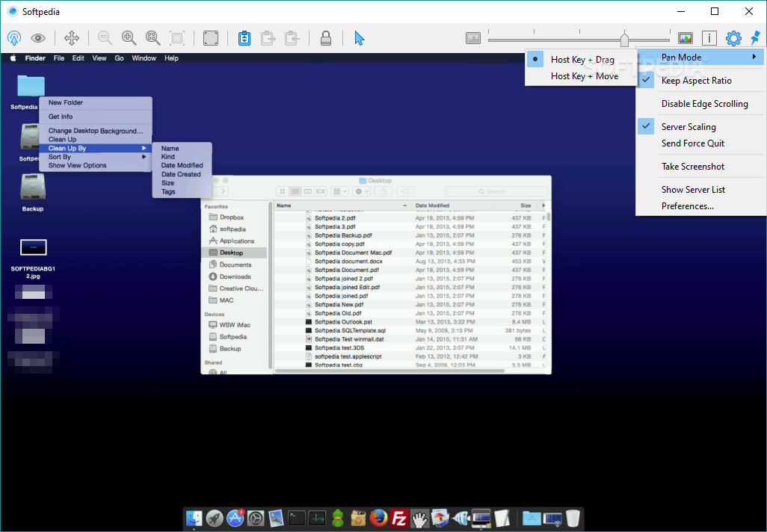This screenshot has width=767, height=532.
Task: Choose Change Desktop Background... entry
Action: [96, 131]
